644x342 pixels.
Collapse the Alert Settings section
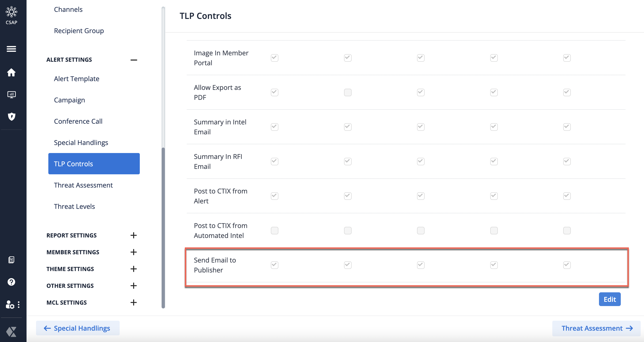[x=134, y=60]
